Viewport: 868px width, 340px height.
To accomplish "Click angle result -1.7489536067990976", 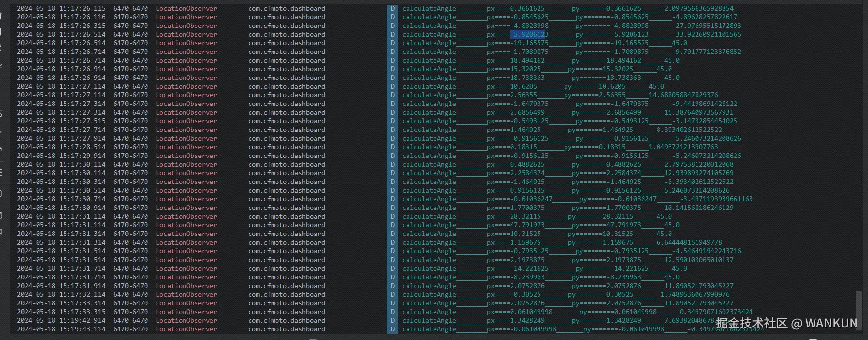I will coord(693,294).
